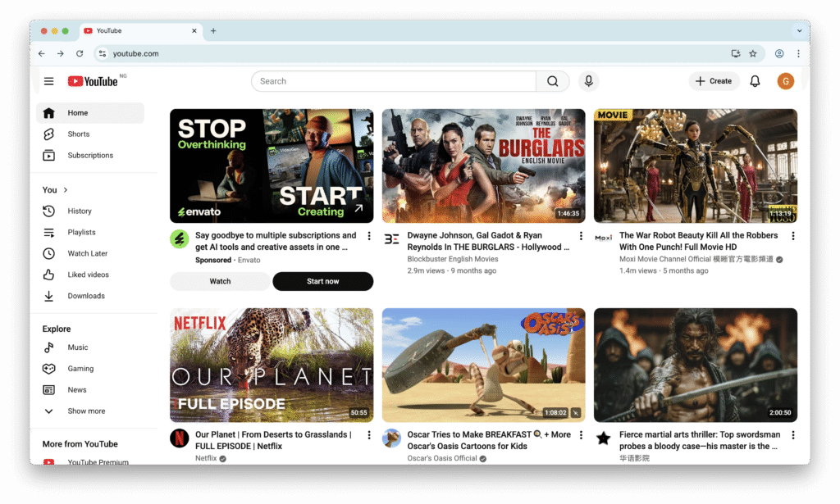The height and width of the screenshot is (504, 840).
Task: Open the Oscar's Oasis video thumbnail
Action: tap(483, 366)
